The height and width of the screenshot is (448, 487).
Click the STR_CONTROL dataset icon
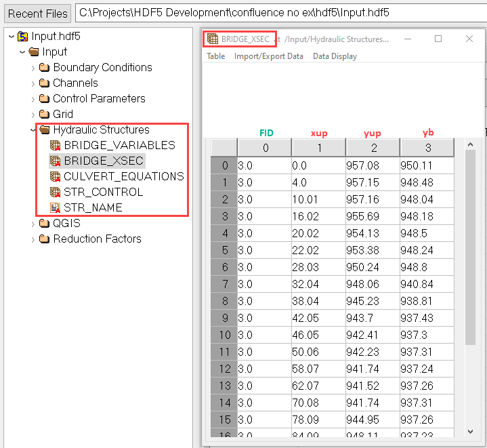click(56, 192)
